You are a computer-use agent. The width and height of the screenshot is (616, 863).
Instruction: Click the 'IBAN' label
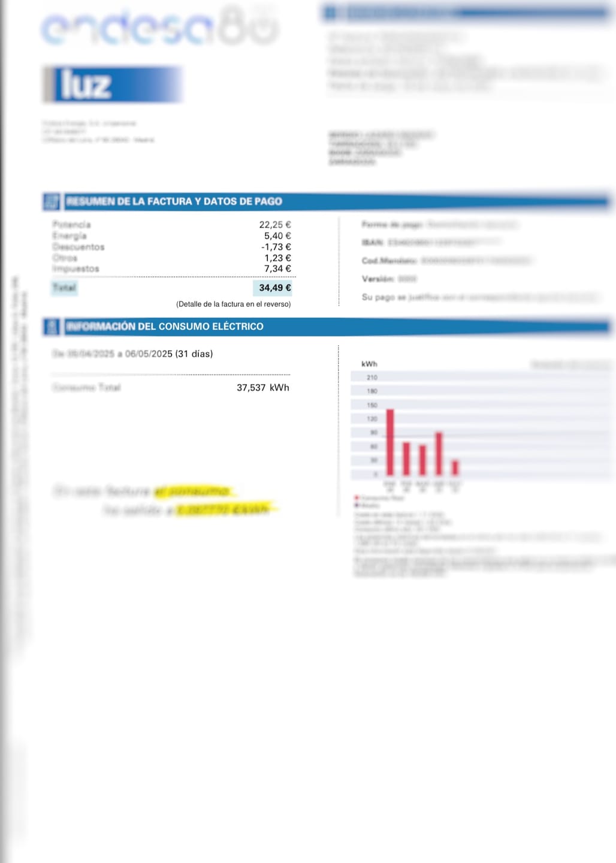pos(373,243)
